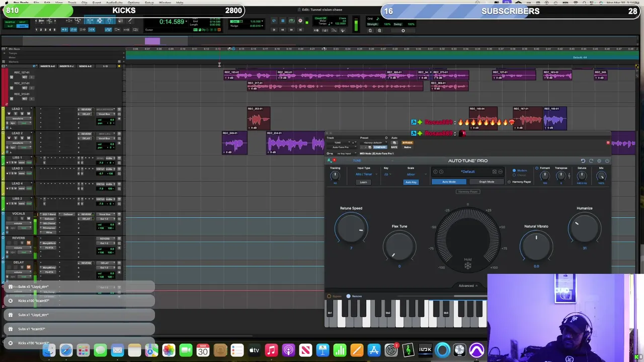The image size is (644, 362).
Task: Open the Key Eb dropdown
Action: 387,174
